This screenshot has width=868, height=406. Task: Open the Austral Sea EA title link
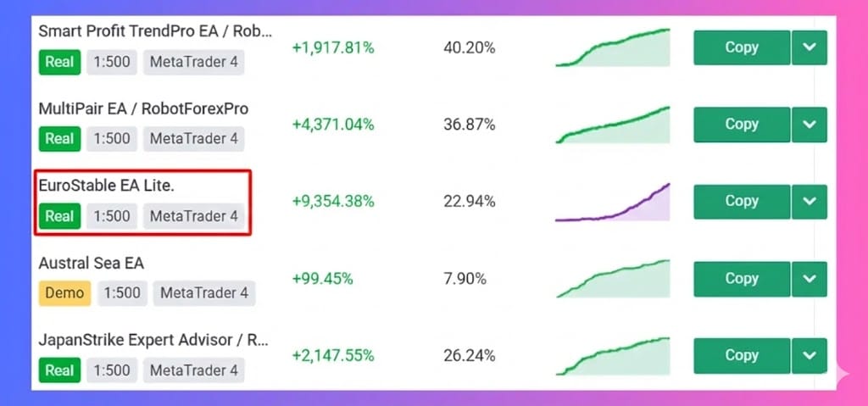(x=92, y=263)
